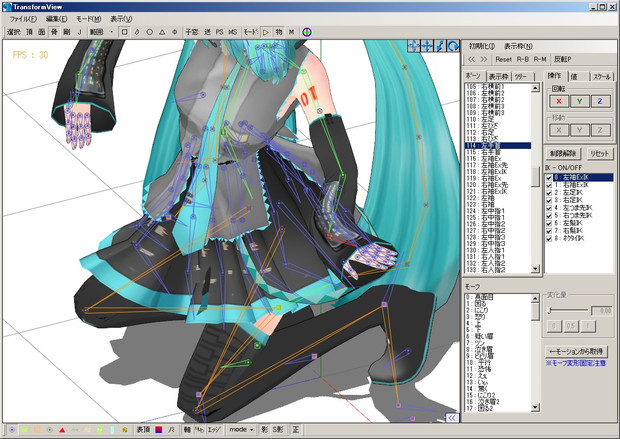This screenshot has height=439, width=620.
Task: Click the リセット button
Action: (599, 153)
